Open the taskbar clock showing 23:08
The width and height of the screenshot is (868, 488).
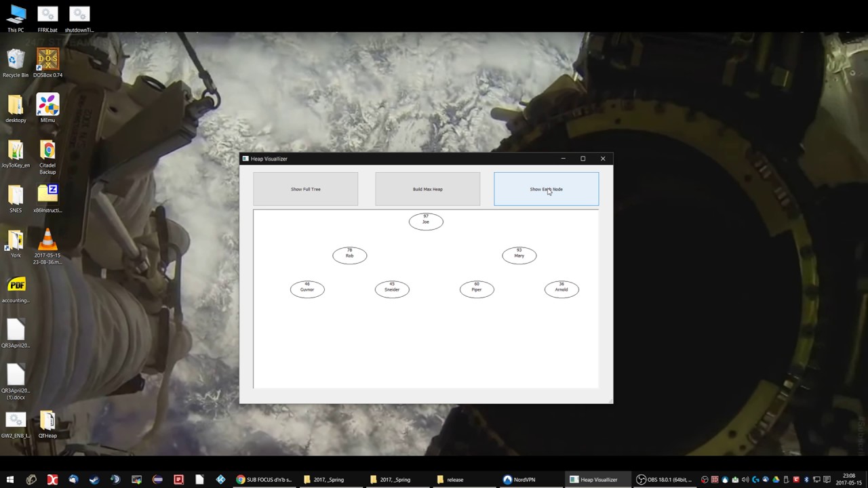click(x=849, y=480)
